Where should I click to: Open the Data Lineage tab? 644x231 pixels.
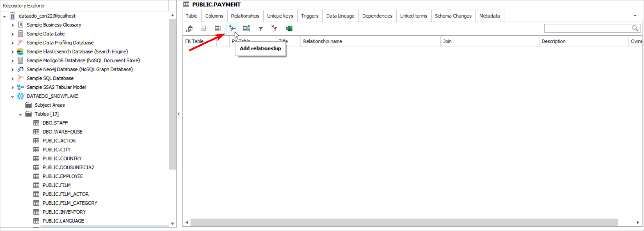[340, 16]
